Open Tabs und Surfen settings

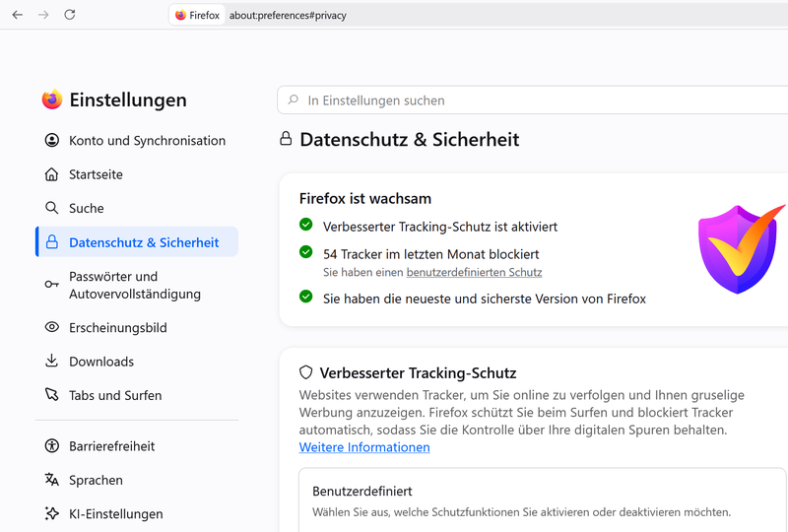coord(137,395)
